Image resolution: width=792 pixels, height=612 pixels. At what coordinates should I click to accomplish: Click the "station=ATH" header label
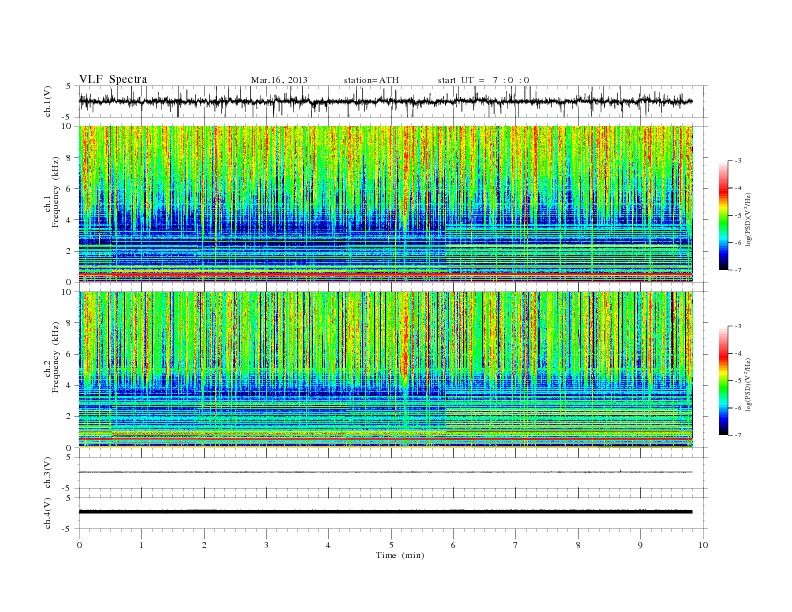tap(371, 80)
